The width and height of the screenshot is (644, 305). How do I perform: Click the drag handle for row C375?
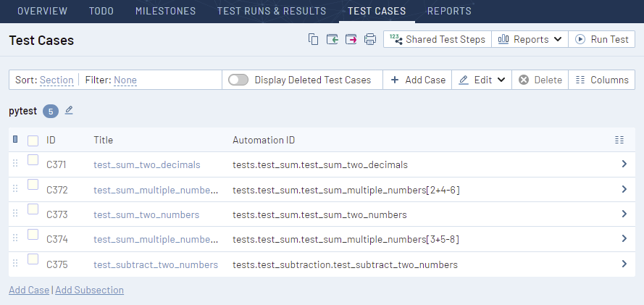(15, 263)
